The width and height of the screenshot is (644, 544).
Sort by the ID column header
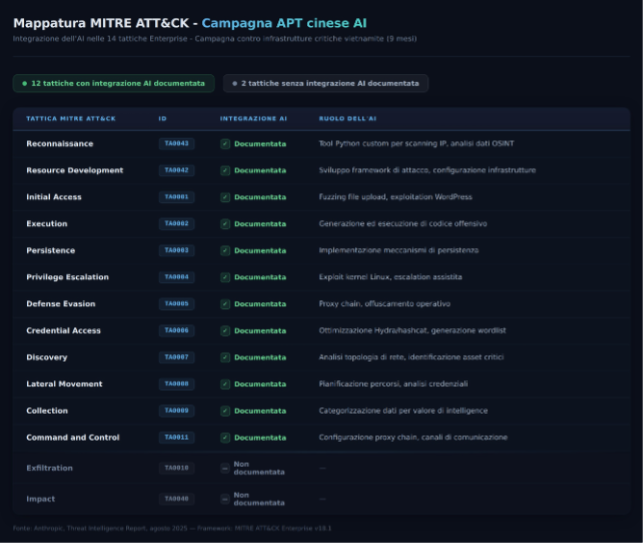tap(163, 119)
